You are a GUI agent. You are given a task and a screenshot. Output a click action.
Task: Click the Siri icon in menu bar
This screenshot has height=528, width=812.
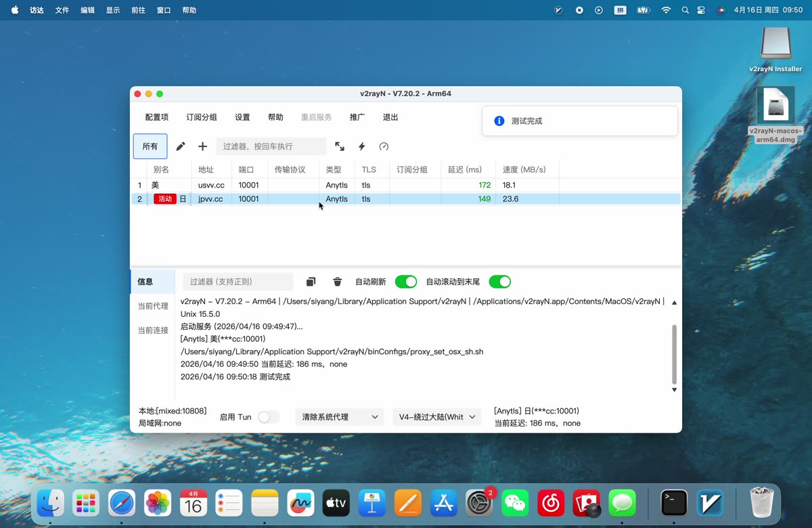point(720,10)
